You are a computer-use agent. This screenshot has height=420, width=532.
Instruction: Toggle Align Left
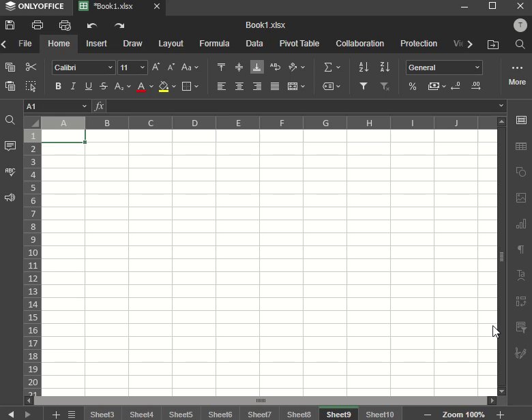tap(221, 86)
